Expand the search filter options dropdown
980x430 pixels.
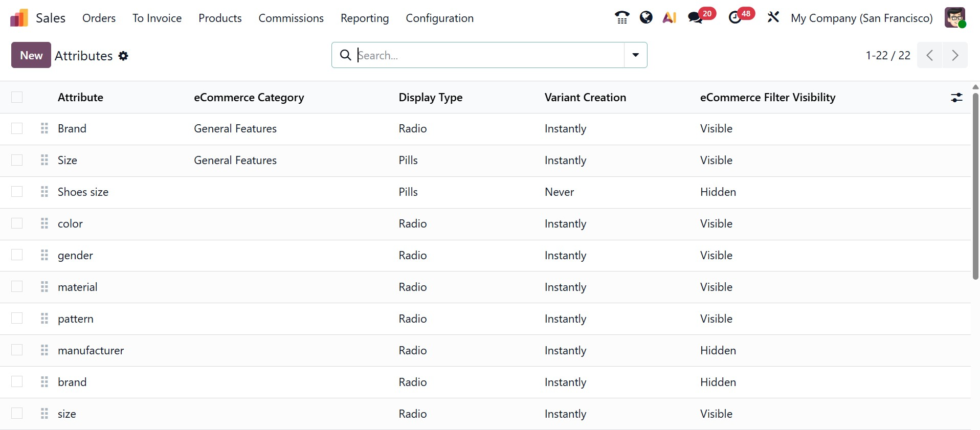point(635,55)
